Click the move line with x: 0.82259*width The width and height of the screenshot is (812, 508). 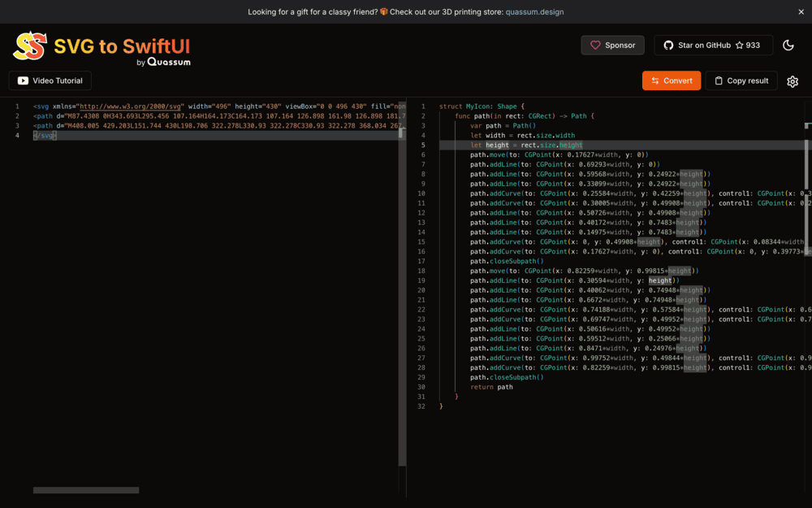pyautogui.click(x=585, y=271)
